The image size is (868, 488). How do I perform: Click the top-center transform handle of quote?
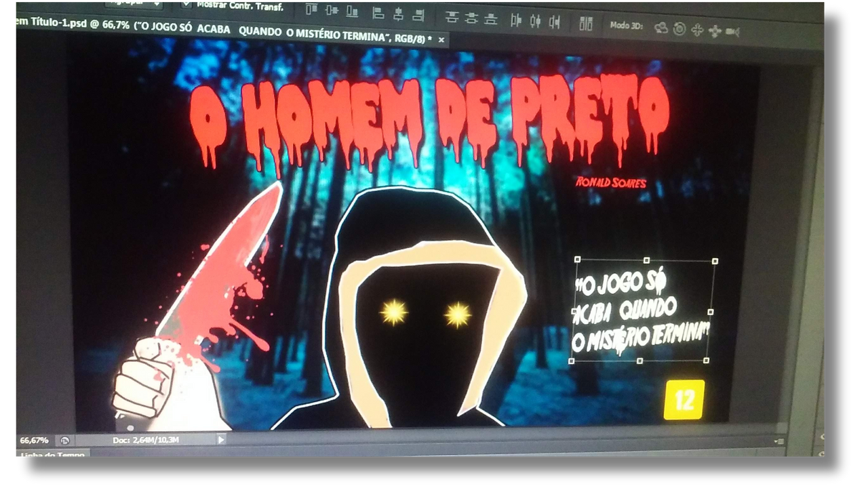pyautogui.click(x=646, y=260)
